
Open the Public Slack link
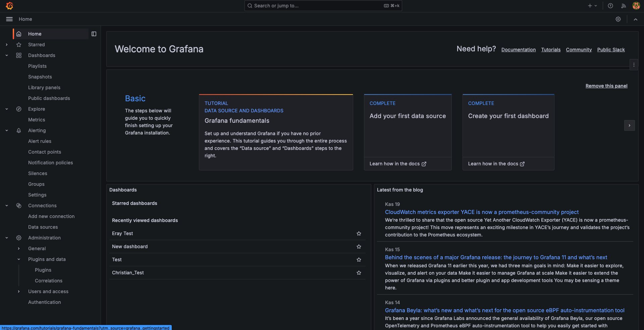[x=611, y=50]
